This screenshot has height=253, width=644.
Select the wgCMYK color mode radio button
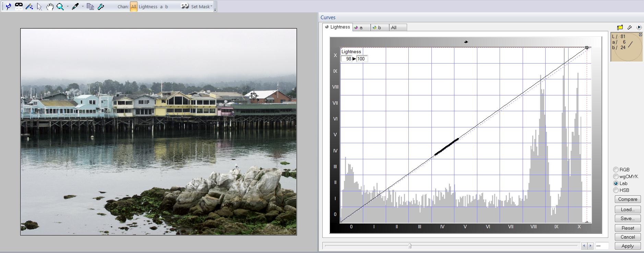tap(616, 176)
